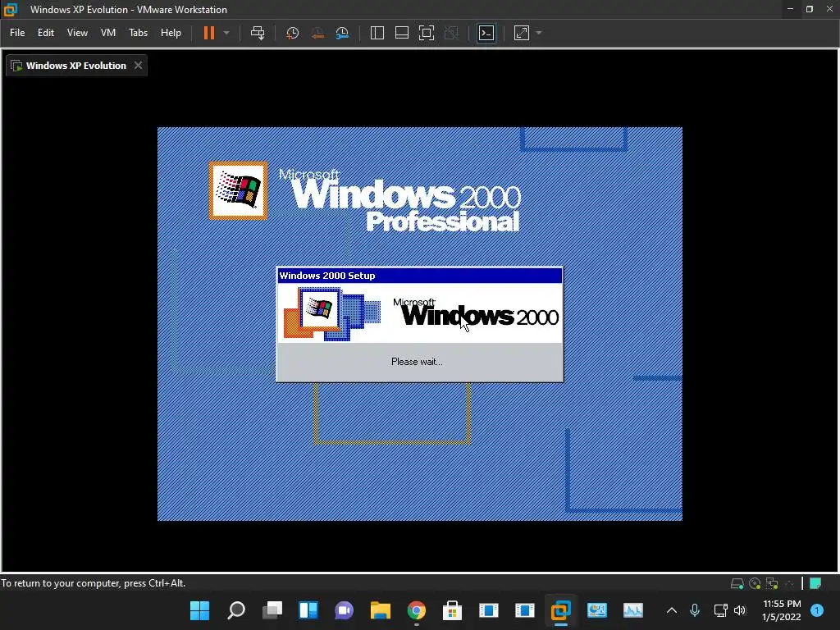
Task: Open the power options dropdown arrow beside pause
Action: pyautogui.click(x=226, y=33)
